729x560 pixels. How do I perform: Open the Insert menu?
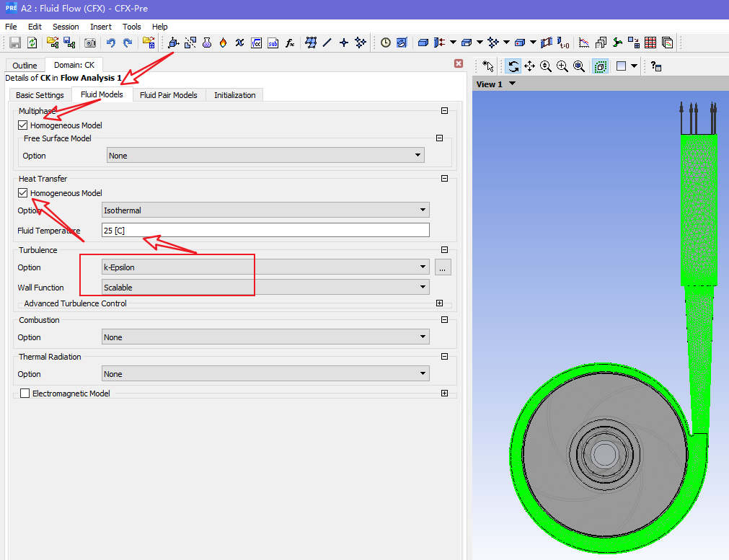tap(101, 27)
